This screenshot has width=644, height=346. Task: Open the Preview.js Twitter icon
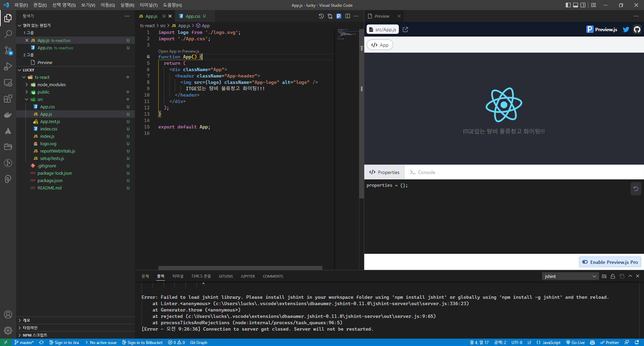626,30
